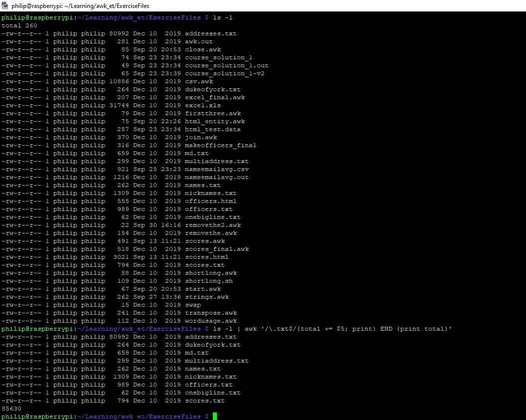Click the strings.awk file name

coord(206,297)
